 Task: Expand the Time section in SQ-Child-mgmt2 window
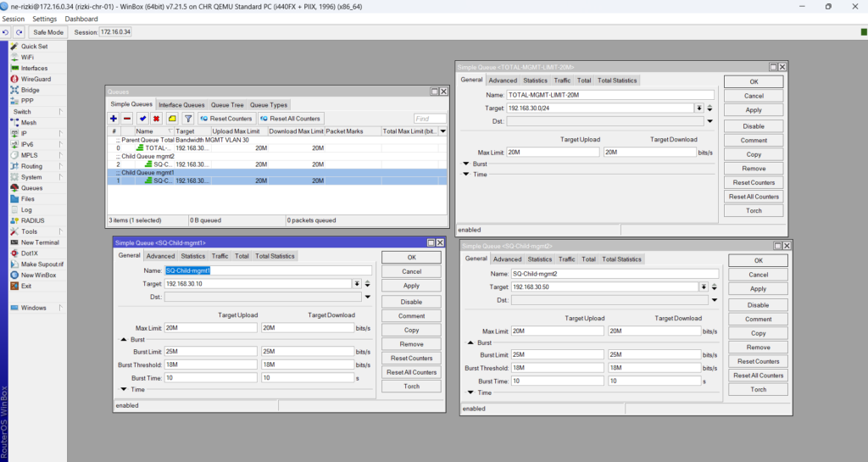(470, 392)
